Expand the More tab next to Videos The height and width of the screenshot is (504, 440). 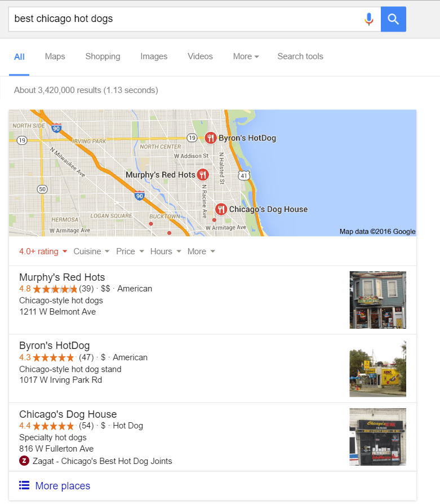246,56
